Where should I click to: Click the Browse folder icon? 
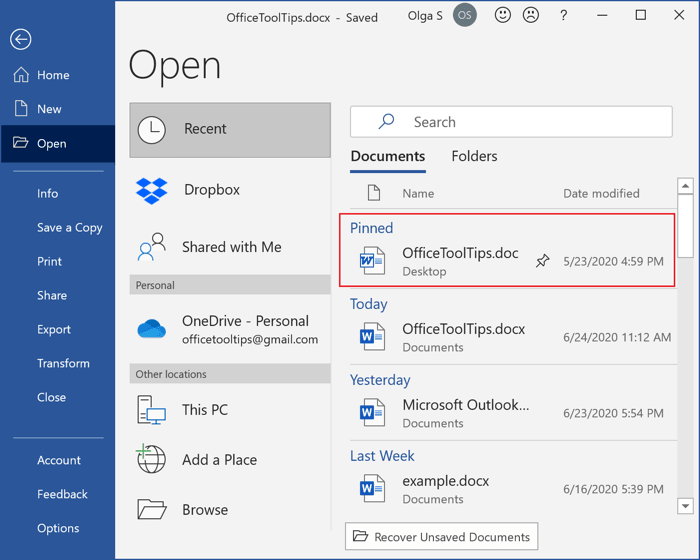(152, 509)
